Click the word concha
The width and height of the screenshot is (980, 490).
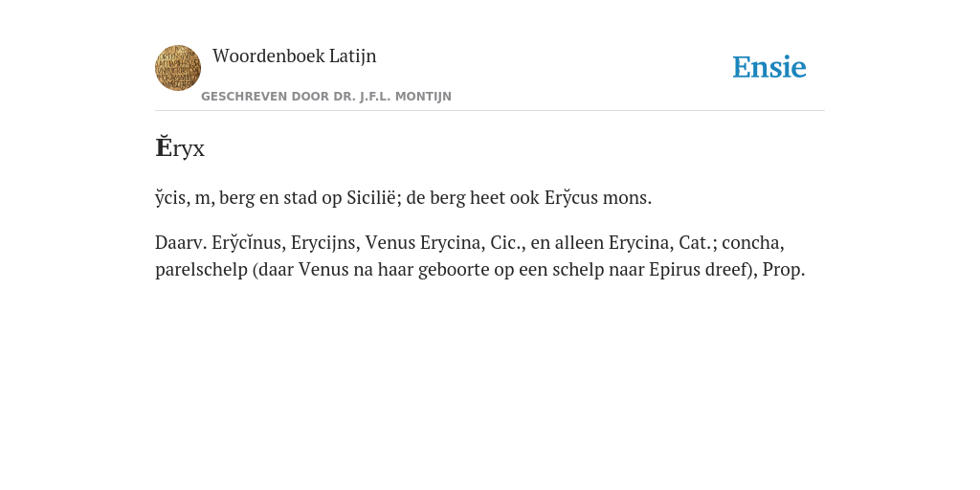pos(753,242)
